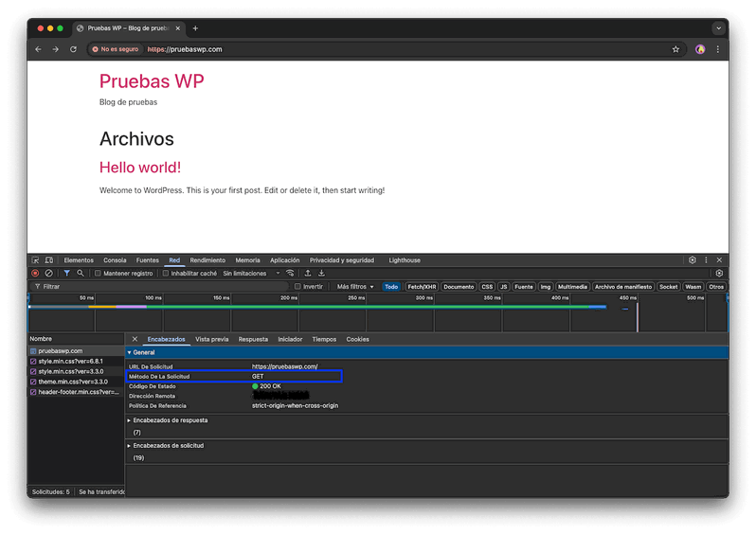Stop recording the network log
This screenshot has width=756, height=534.
coord(35,274)
